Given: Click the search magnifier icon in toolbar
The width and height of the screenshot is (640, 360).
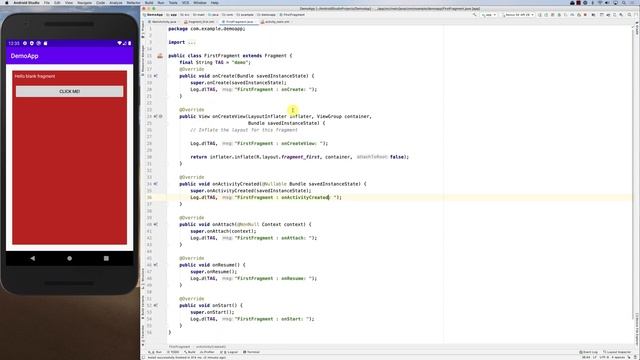Looking at the screenshot, I should [x=629, y=15].
